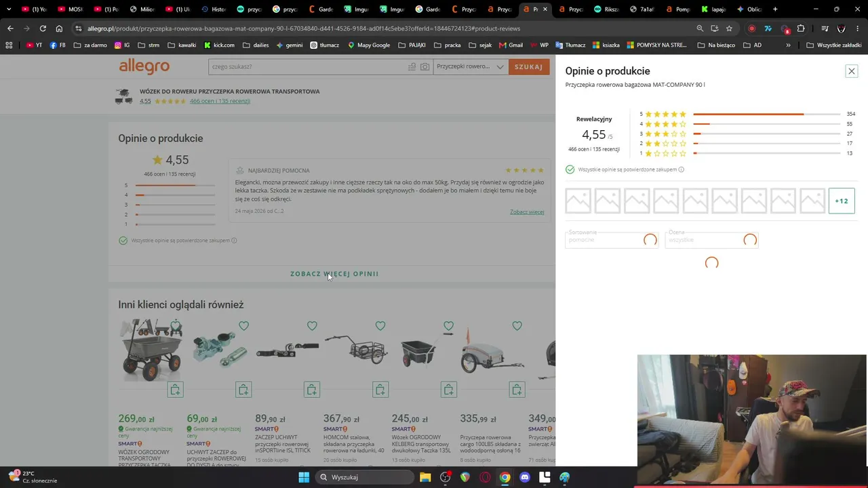Image resolution: width=868 pixels, height=488 pixels.
Task: Expand the Na bieżąco bookmark folder
Action: pos(716,45)
